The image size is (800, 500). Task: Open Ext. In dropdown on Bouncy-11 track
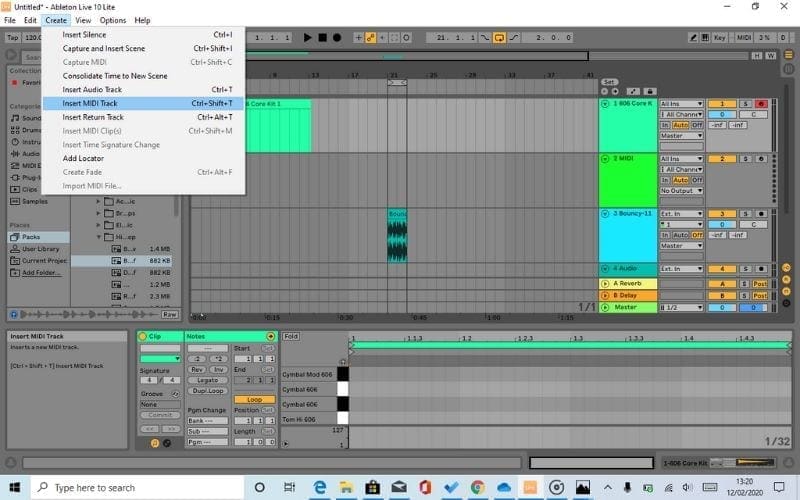point(682,214)
